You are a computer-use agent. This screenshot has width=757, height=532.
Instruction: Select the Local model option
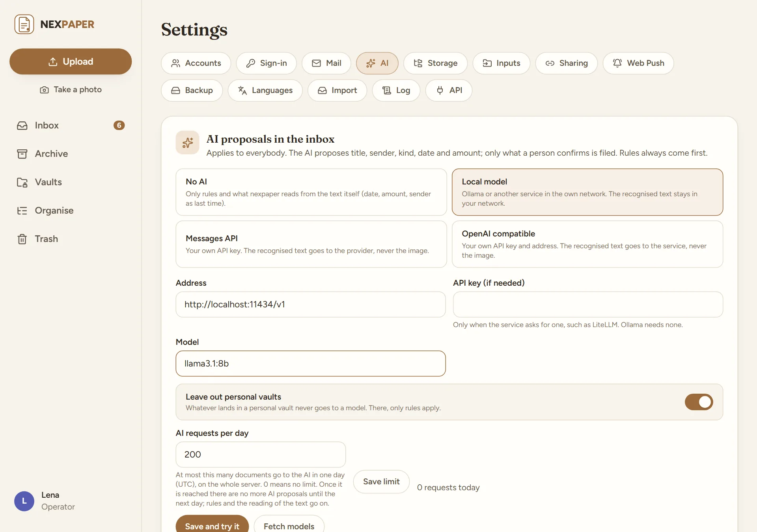coord(587,192)
